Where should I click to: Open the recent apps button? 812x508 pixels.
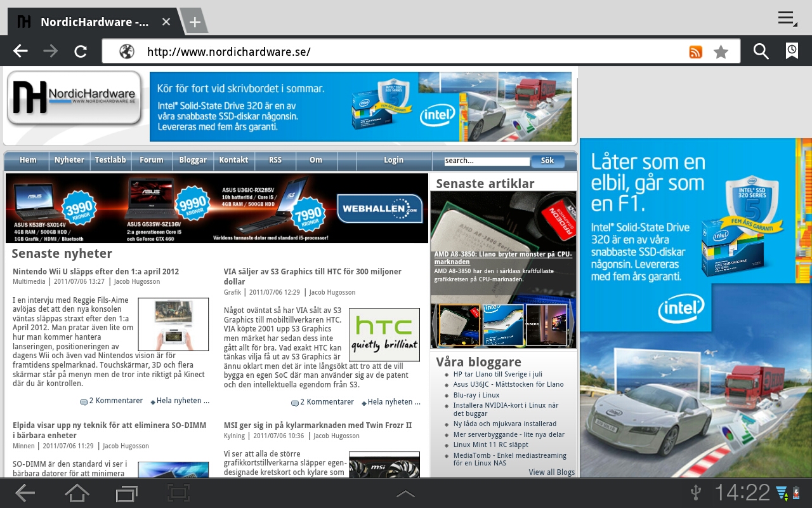[127, 493]
